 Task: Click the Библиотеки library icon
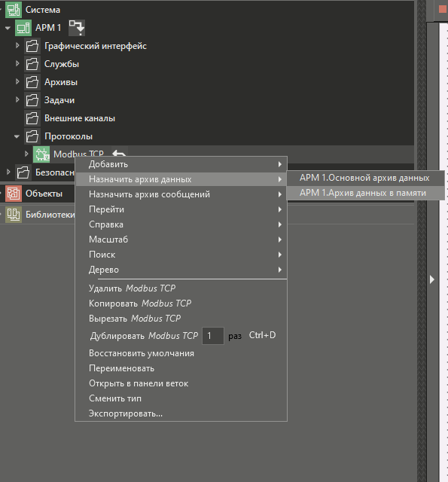click(x=14, y=215)
